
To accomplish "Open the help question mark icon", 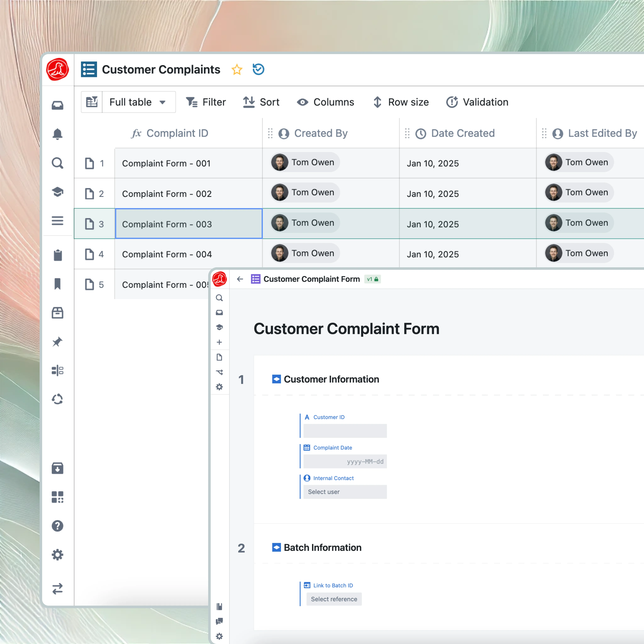I will coord(57,526).
